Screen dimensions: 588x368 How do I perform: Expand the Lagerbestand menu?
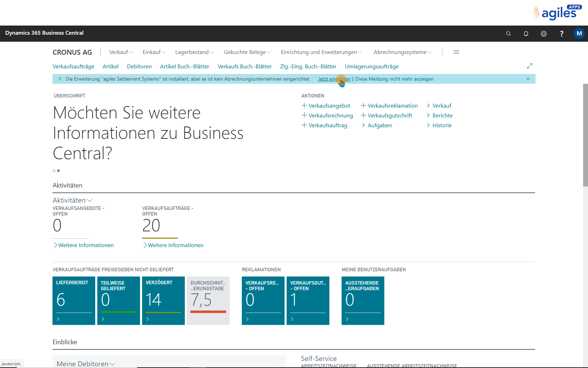tap(195, 52)
